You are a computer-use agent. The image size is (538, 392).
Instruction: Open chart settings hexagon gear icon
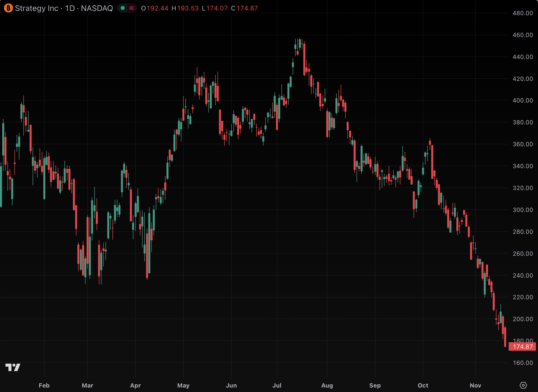point(523,385)
